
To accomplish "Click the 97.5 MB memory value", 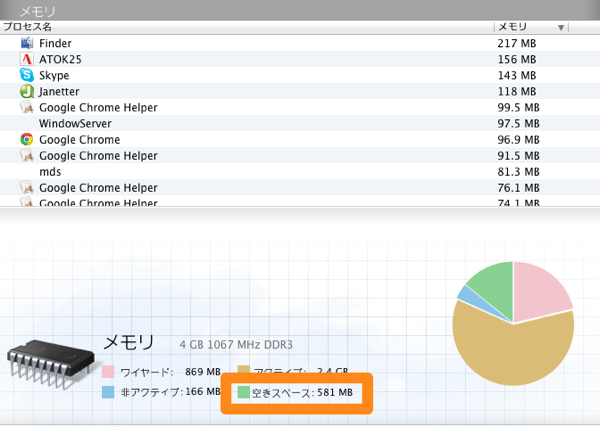I will 518,124.
